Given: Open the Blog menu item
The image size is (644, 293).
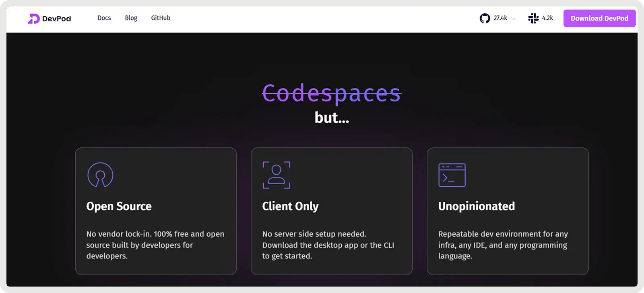Looking at the screenshot, I should tap(131, 18).
